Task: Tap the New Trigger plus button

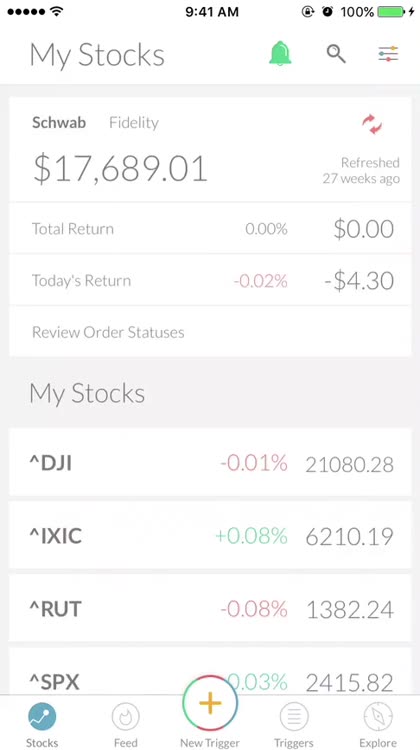Action: pyautogui.click(x=210, y=703)
